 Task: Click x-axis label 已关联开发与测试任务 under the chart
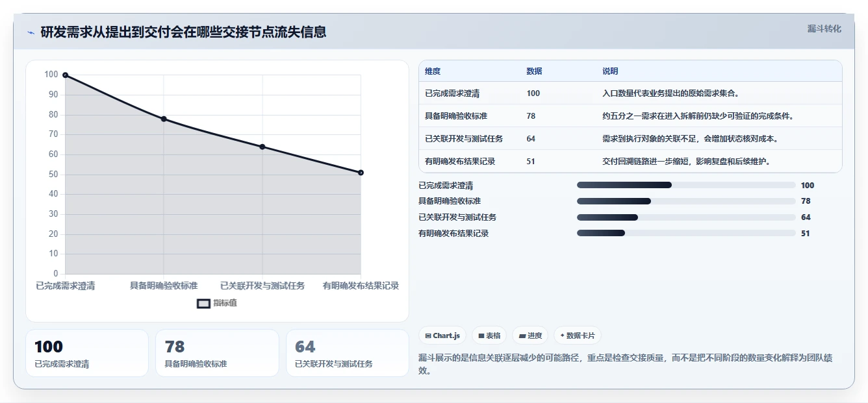pyautogui.click(x=262, y=286)
